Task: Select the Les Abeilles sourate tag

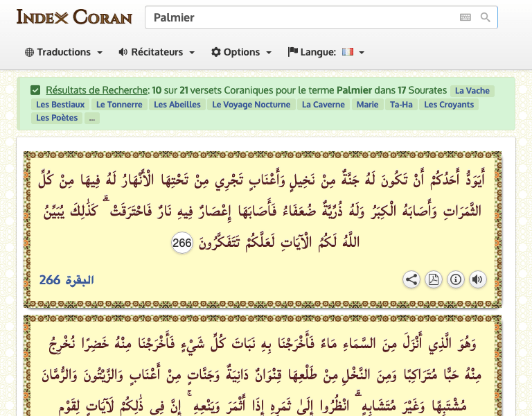Action: coord(177,105)
